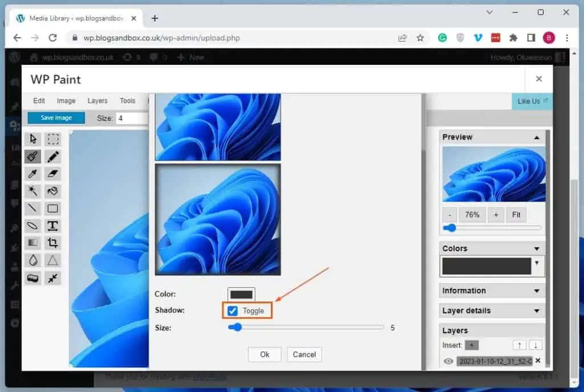
Task: Choose the Magic Wand tool
Action: 33,191
